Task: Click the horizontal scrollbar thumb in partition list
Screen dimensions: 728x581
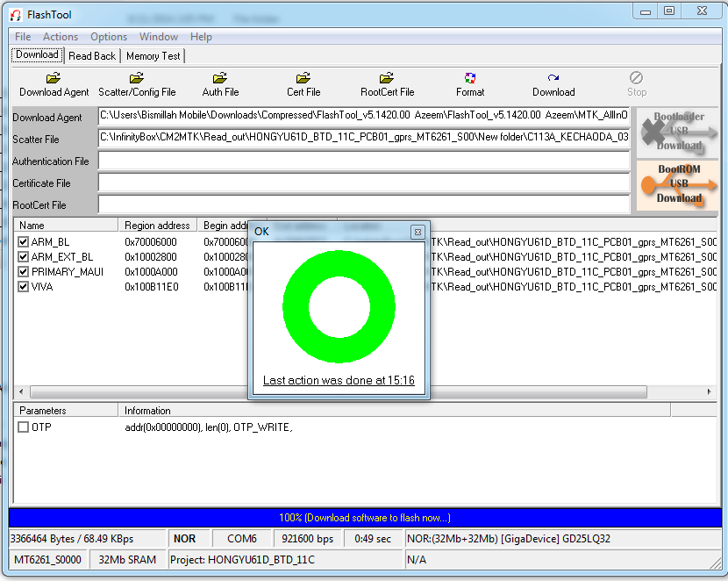Action: point(339,392)
